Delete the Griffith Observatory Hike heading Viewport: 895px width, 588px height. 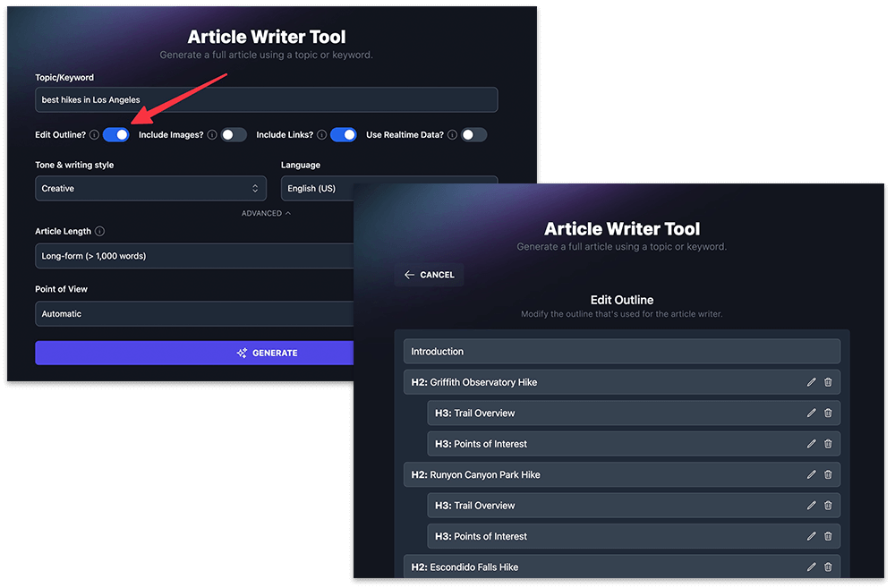(828, 381)
